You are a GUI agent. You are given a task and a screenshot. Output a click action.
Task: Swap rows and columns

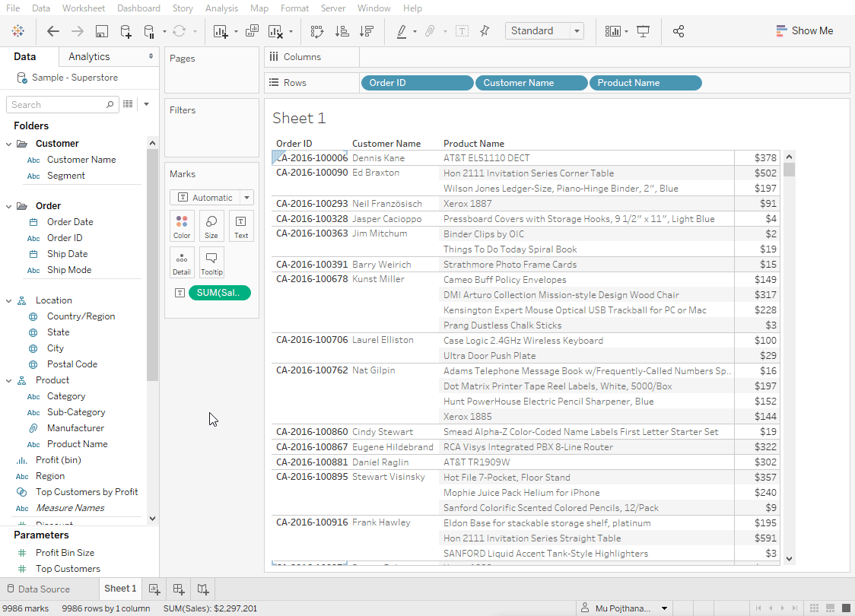click(316, 31)
